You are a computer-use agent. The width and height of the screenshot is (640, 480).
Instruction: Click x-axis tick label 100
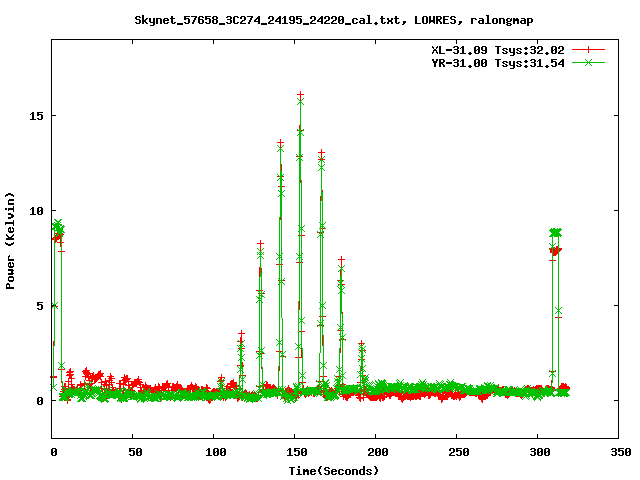[x=216, y=452]
